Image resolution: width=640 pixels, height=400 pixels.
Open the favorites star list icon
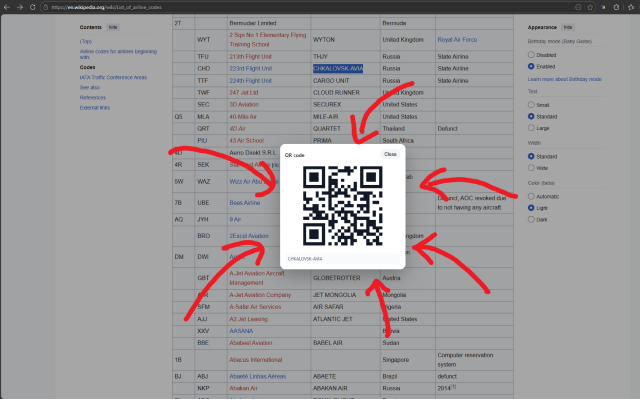[x=631, y=7]
